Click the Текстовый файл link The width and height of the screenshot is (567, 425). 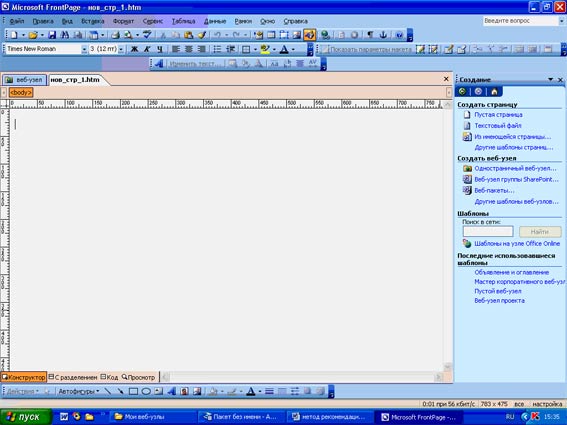(x=498, y=126)
